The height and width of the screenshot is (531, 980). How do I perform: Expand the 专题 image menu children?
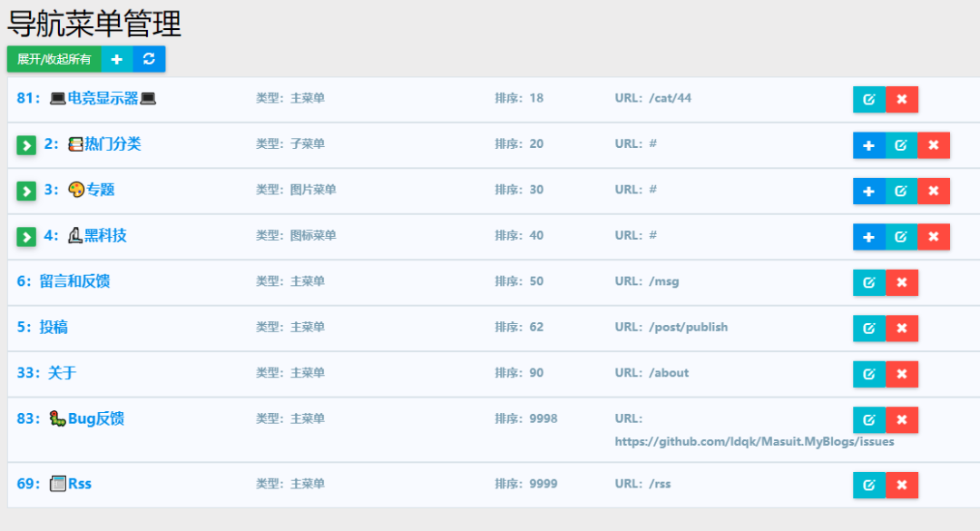tap(26, 191)
